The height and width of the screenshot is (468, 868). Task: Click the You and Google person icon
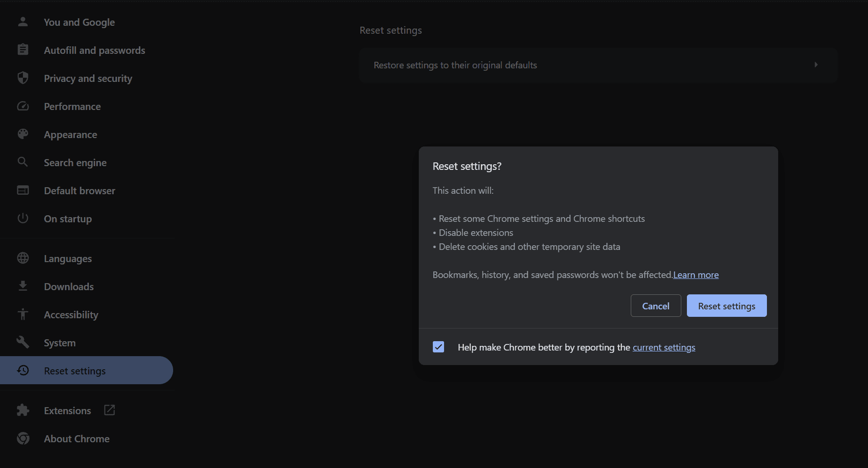pyautogui.click(x=22, y=22)
